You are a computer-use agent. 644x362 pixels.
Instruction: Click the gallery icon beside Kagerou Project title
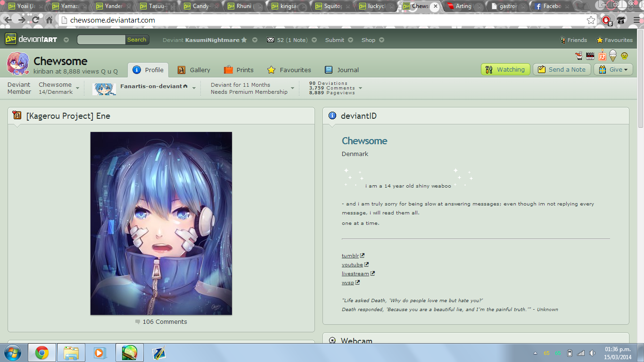coord(17,115)
